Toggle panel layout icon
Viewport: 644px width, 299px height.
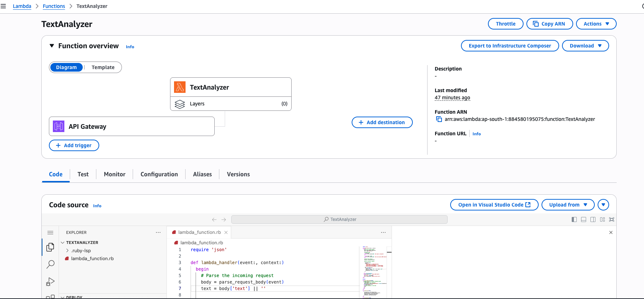[584, 219]
